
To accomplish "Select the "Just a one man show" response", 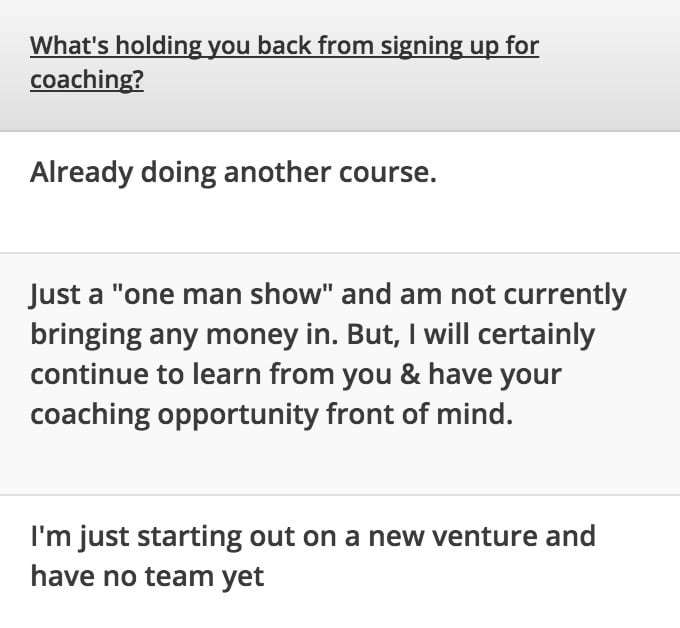I will [340, 374].
